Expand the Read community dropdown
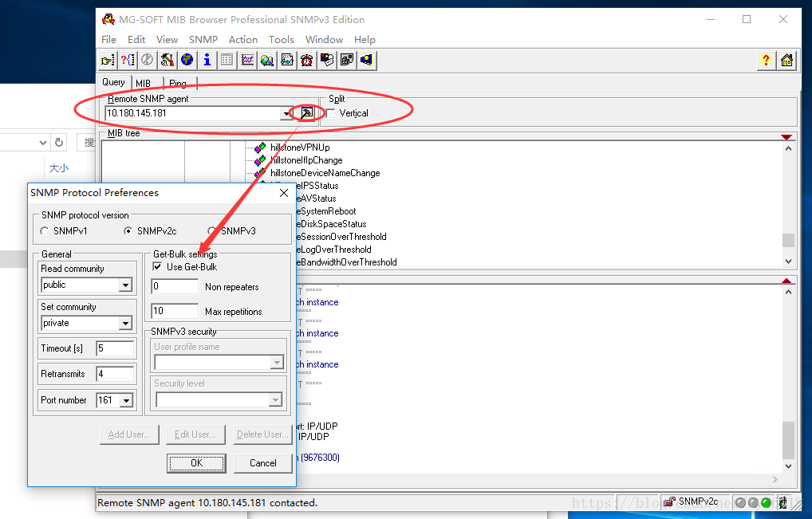The width and height of the screenshot is (812, 519). tap(125, 285)
